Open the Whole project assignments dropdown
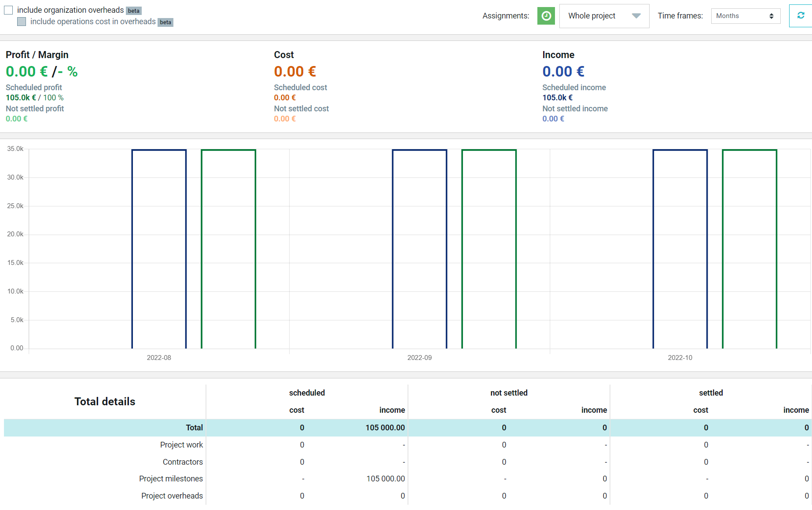This screenshot has height=510, width=812. 604,16
